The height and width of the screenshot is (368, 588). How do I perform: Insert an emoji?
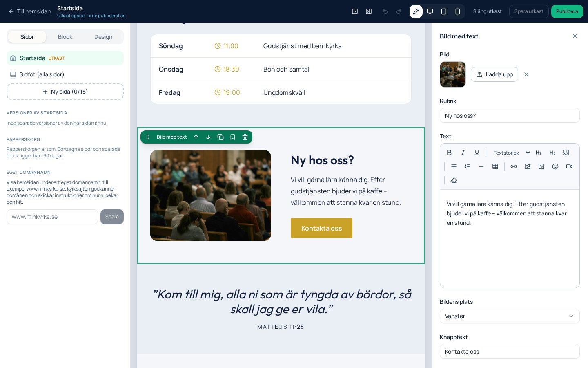click(555, 166)
